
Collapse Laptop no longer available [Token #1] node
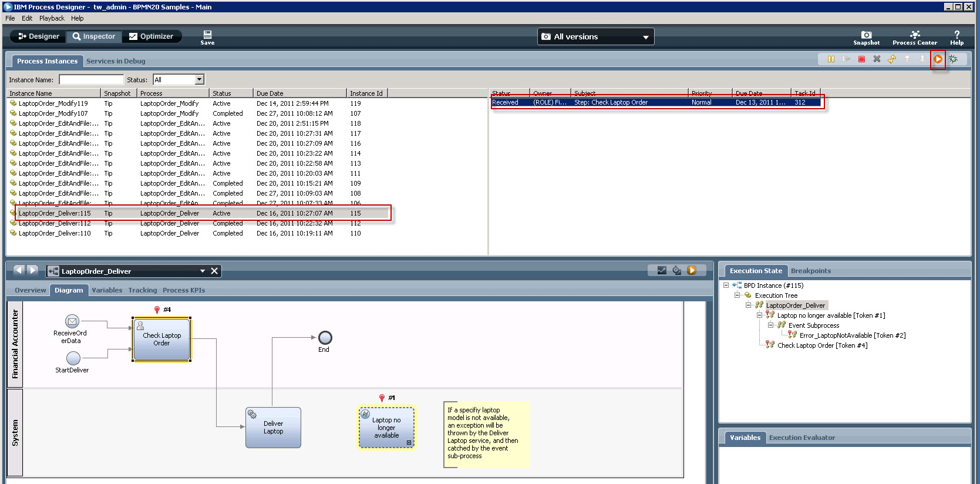click(x=759, y=315)
